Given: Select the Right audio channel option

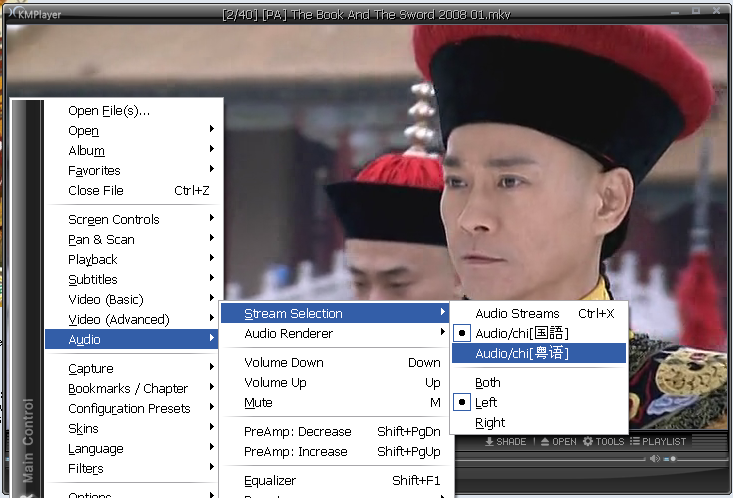Looking at the screenshot, I should [x=539, y=423].
